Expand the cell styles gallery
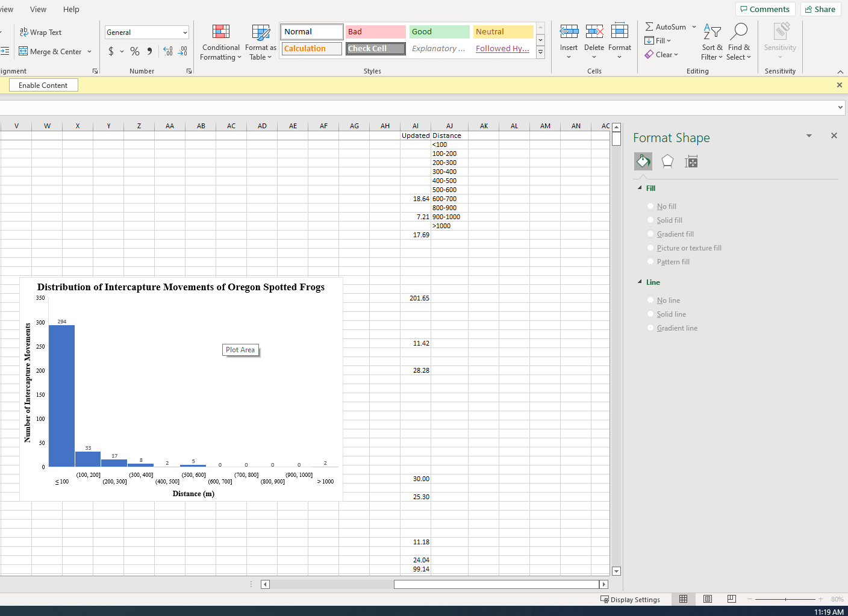Screen dimensions: 848x616 click(540, 53)
